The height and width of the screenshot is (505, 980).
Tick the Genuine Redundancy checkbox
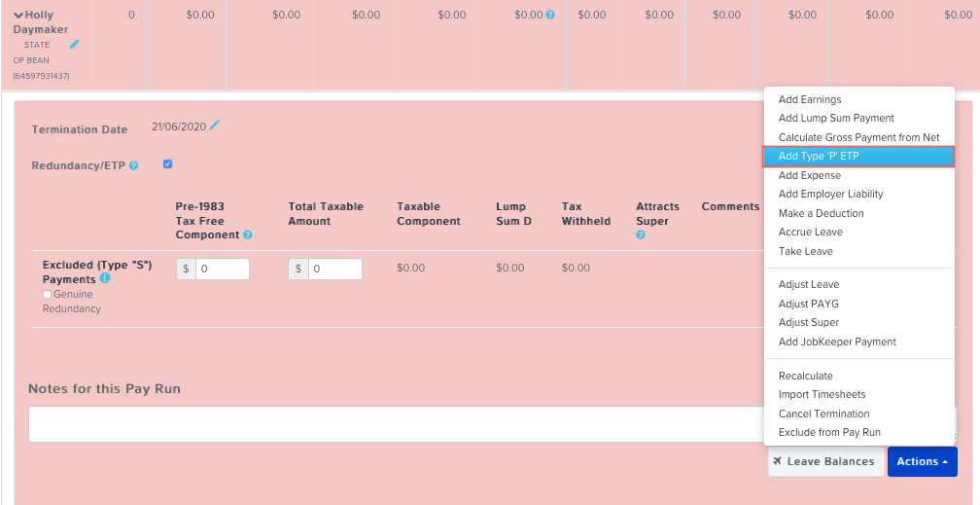click(47, 294)
